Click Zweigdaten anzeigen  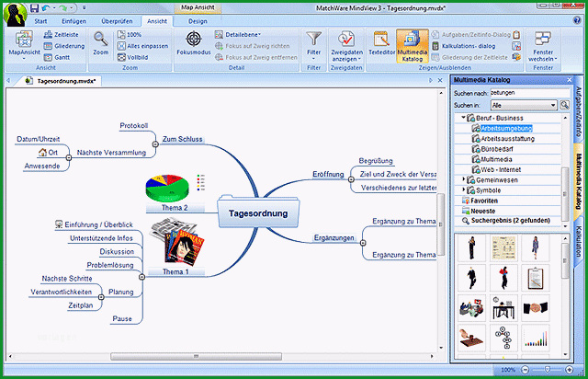click(346, 46)
